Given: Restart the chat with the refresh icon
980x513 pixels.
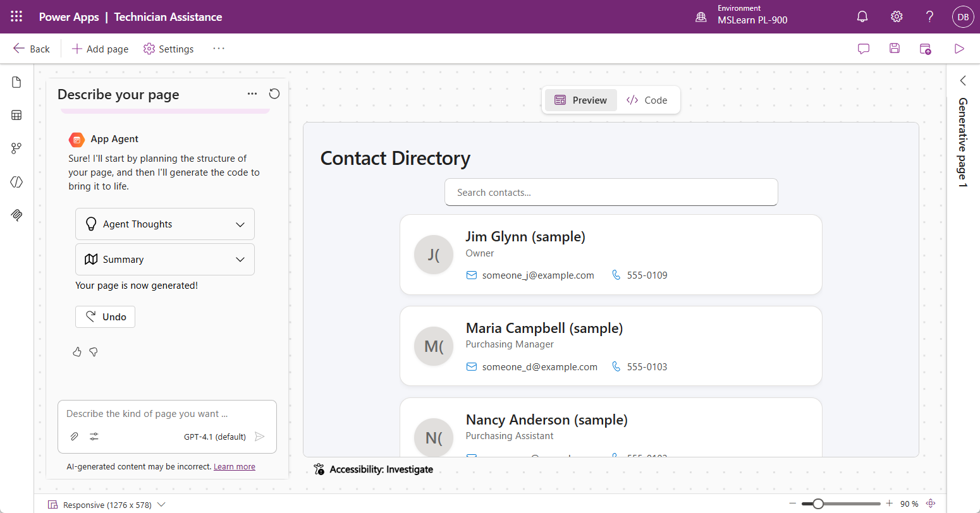Looking at the screenshot, I should [274, 94].
